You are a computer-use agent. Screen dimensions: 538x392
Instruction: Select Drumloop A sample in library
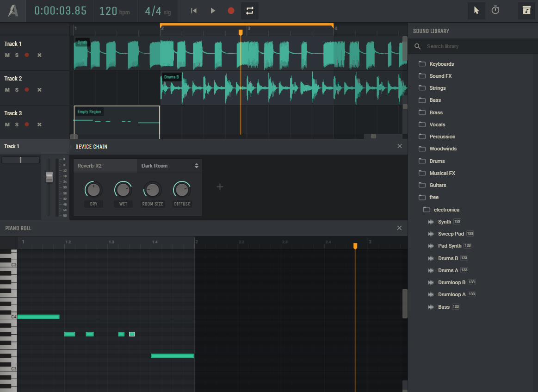coord(451,294)
